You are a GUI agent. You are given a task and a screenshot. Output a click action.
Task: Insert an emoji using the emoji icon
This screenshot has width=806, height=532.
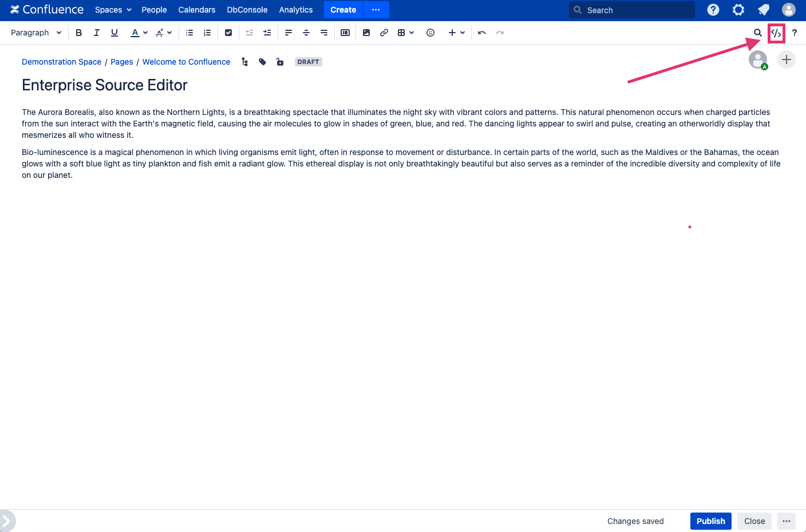click(430, 33)
